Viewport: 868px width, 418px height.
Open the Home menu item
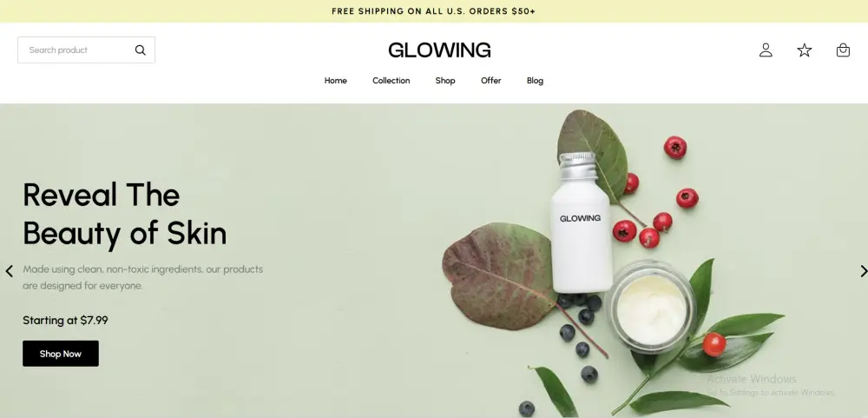pyautogui.click(x=335, y=80)
